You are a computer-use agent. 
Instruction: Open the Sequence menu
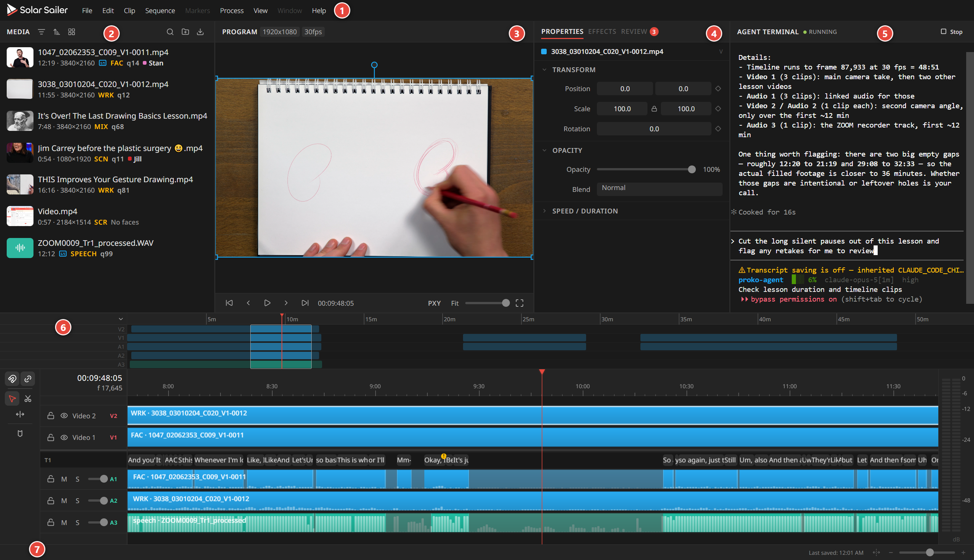coord(160,10)
